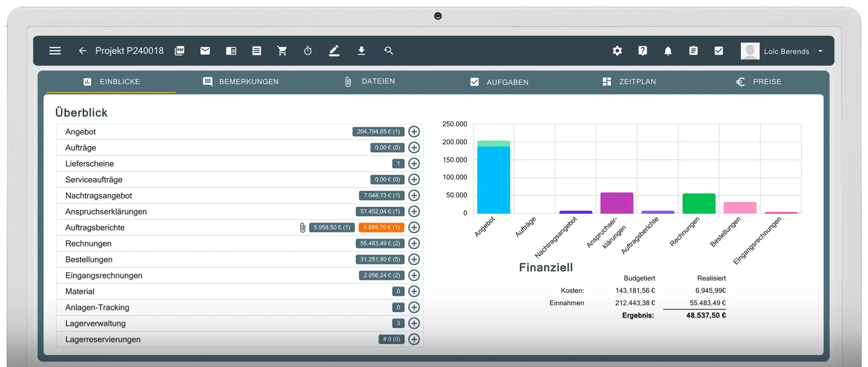Add new entry to Angebot row
868x367 pixels.
(414, 132)
